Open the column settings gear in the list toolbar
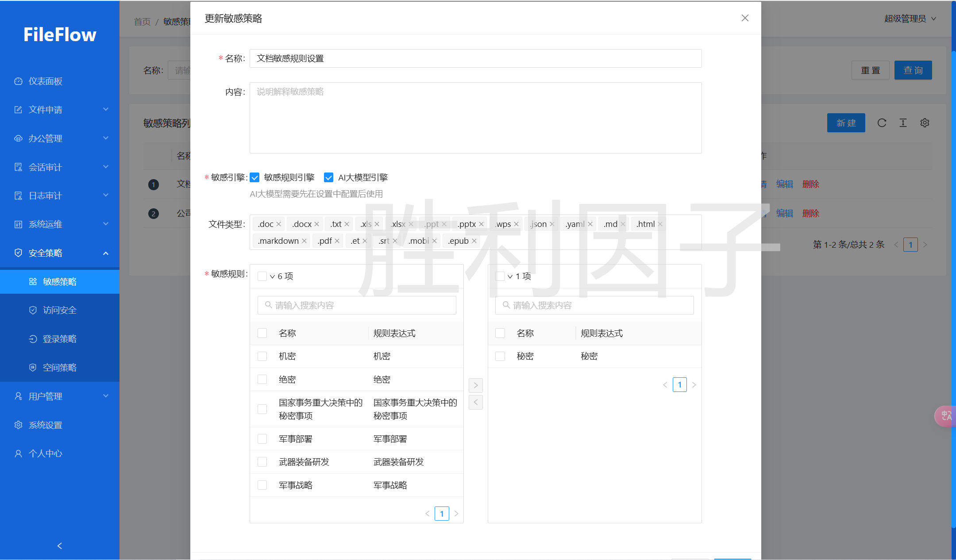Image resolution: width=956 pixels, height=560 pixels. [x=925, y=123]
